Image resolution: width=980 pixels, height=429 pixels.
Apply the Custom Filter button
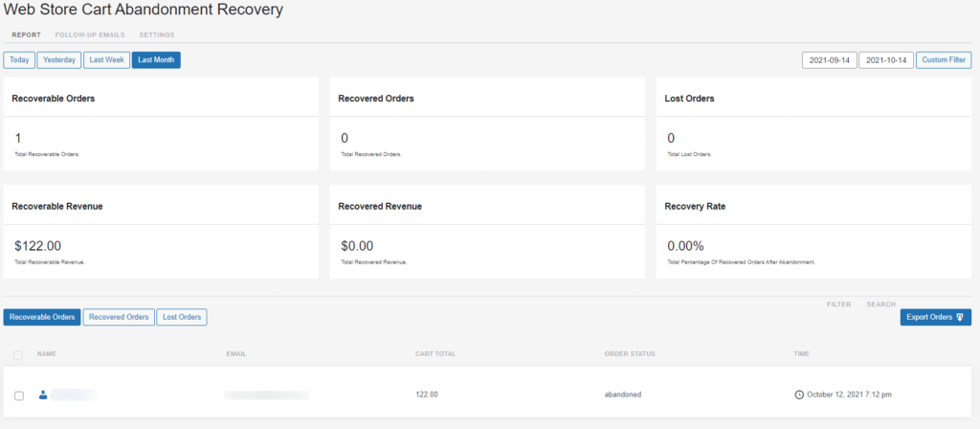(x=945, y=60)
